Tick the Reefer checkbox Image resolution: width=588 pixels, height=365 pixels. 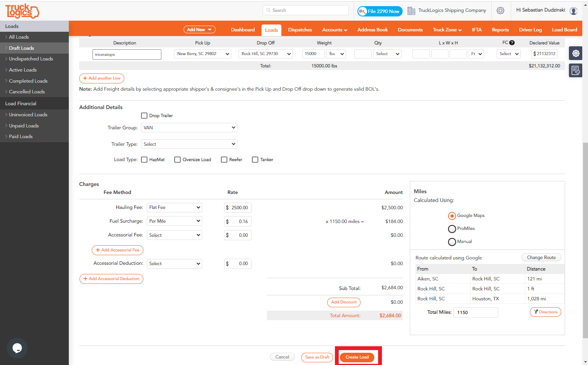tap(224, 160)
